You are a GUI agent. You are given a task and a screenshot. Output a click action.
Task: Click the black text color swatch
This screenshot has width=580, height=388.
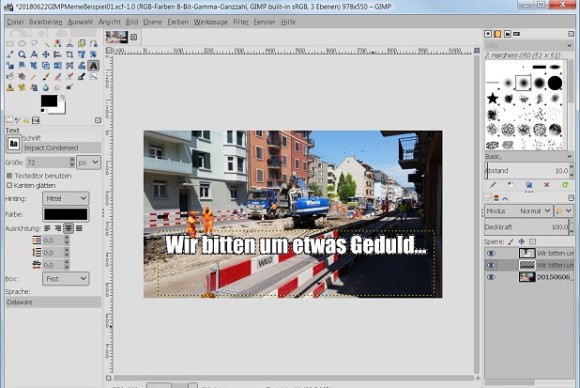tap(66, 214)
